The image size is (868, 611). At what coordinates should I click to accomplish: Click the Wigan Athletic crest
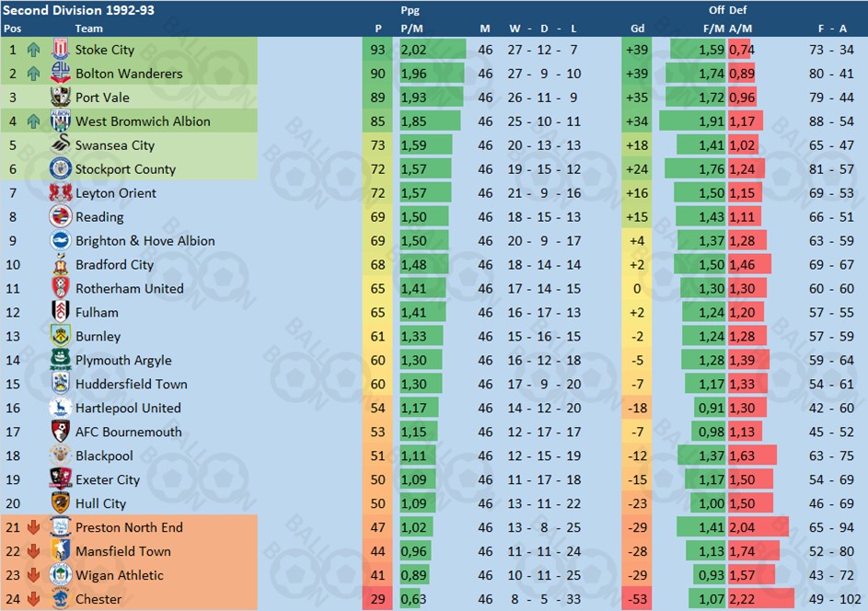[61, 574]
